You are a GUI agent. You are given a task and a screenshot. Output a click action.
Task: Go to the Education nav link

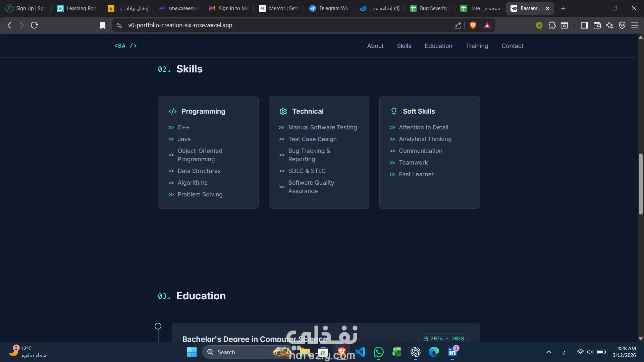coord(438,46)
